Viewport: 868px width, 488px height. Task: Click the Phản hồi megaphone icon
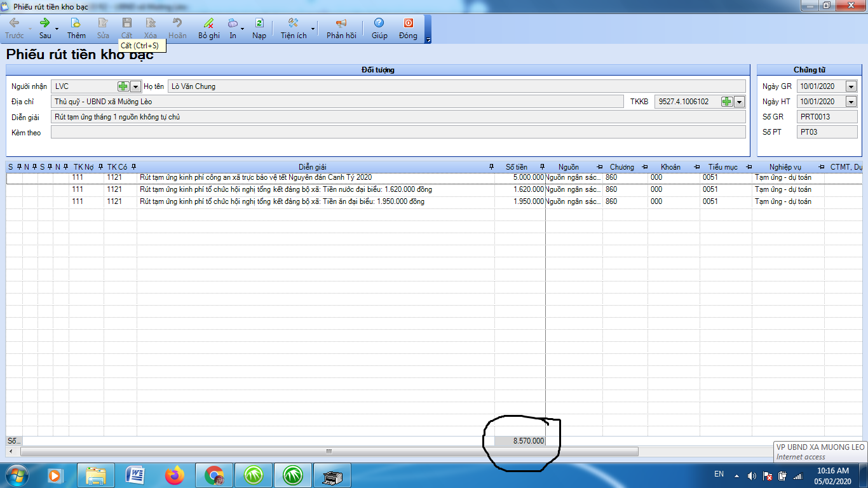point(341,23)
